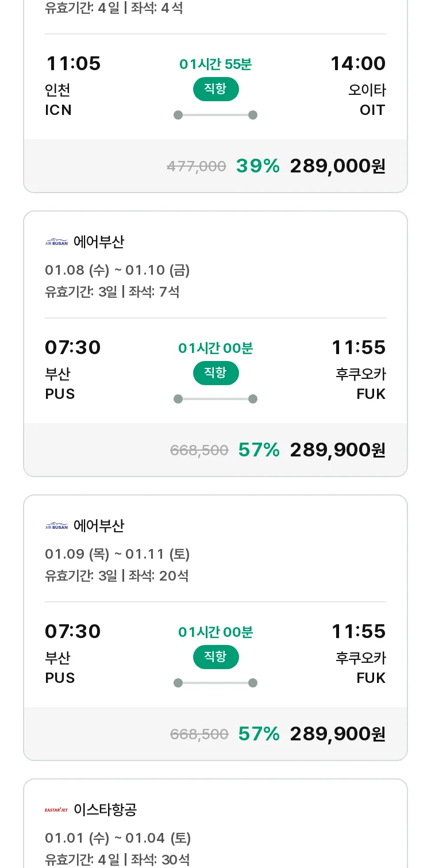Tap the 01.09 (목) ~ 01.11 (토) date range
The image size is (431, 868).
pos(117,554)
